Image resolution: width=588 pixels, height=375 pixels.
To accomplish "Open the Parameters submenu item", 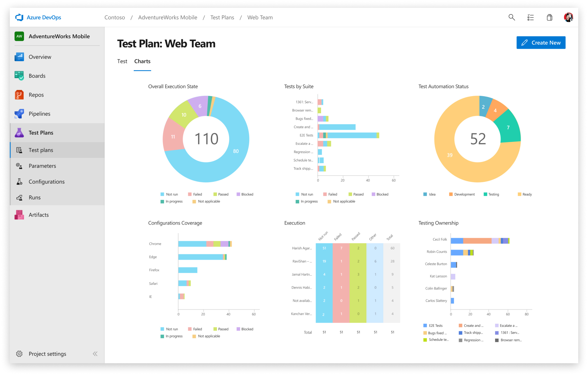I will tap(42, 166).
